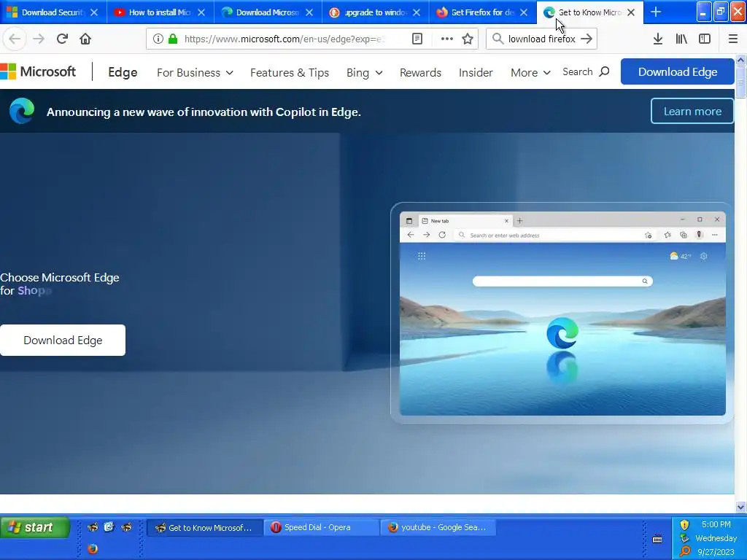Click the white Download Edge button
The height and width of the screenshot is (560, 747).
coord(63,340)
